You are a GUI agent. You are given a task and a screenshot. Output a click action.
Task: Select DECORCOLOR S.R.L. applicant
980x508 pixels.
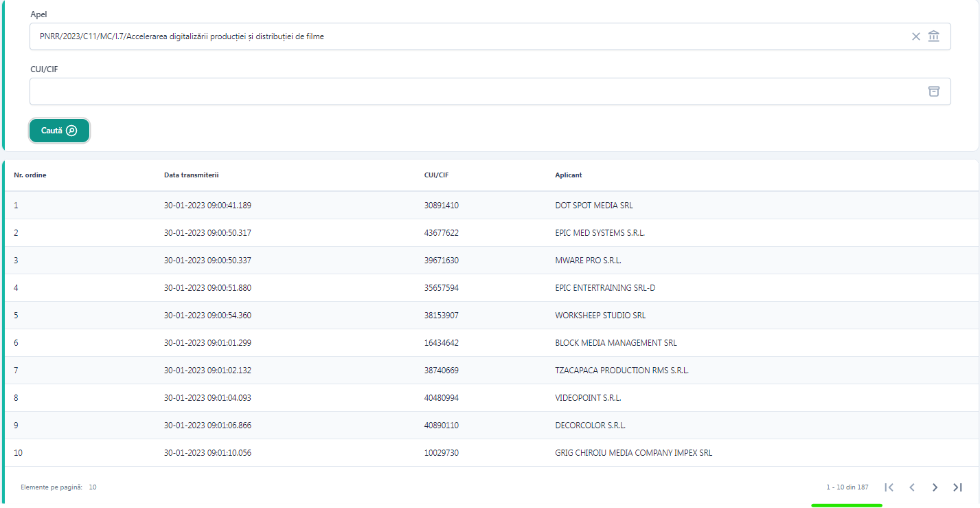point(591,426)
